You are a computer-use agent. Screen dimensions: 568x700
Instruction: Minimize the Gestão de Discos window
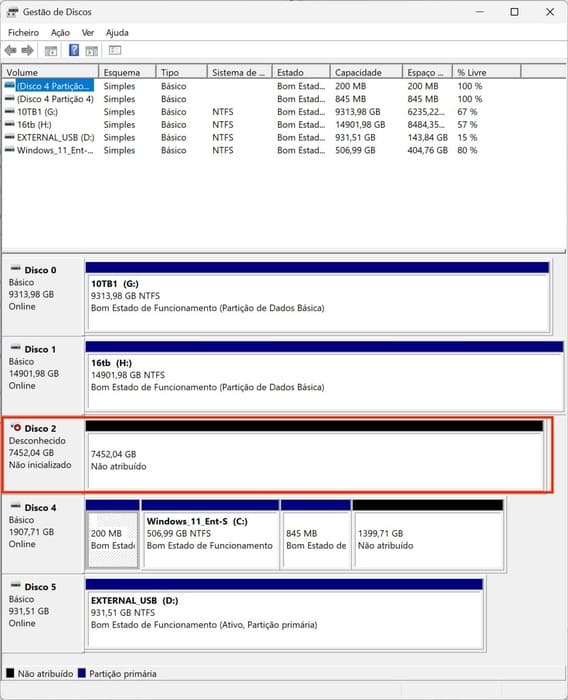pyautogui.click(x=480, y=12)
